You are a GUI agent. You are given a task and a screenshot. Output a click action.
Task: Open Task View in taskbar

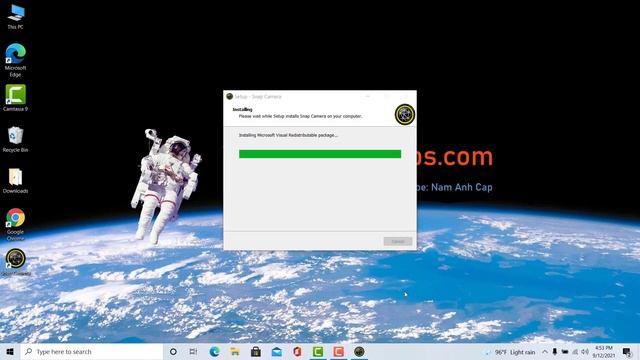pyautogui.click(x=193, y=351)
